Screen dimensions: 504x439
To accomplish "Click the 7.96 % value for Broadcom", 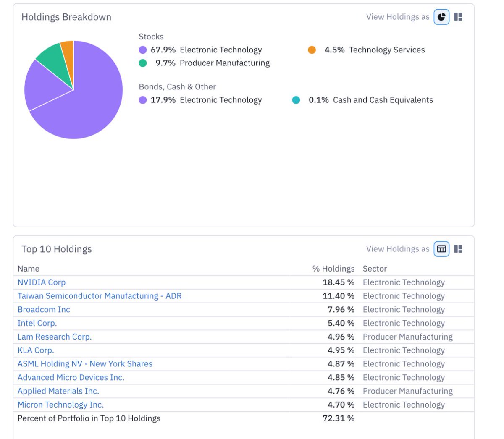I will coord(341,310).
